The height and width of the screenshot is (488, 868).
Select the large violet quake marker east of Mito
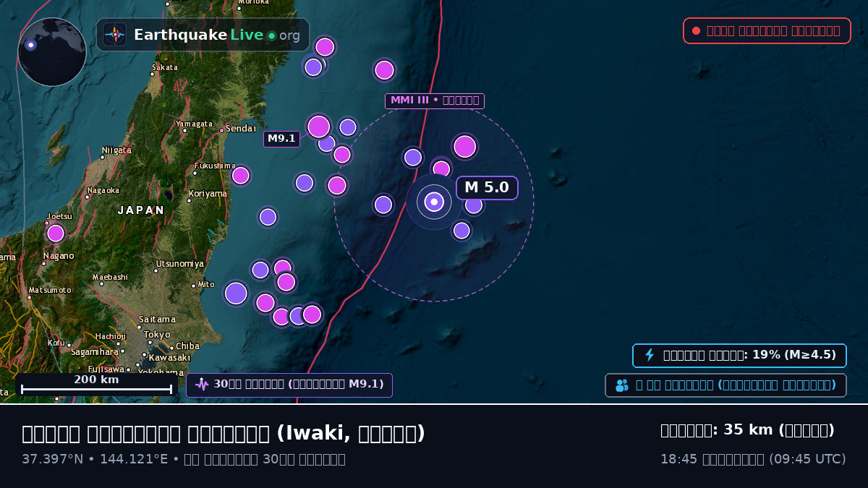tap(236, 293)
